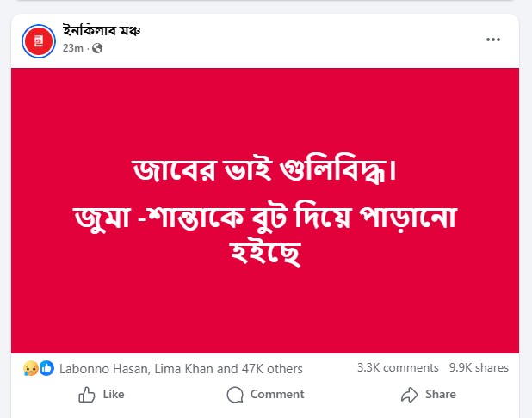The image size is (532, 418).
Task: Click the 23m post timestamp
Action: [72, 48]
